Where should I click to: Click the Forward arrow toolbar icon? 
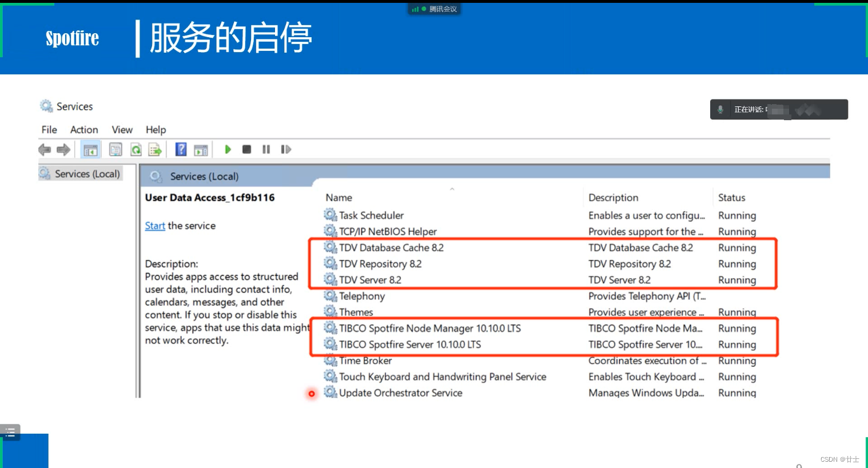(63, 150)
